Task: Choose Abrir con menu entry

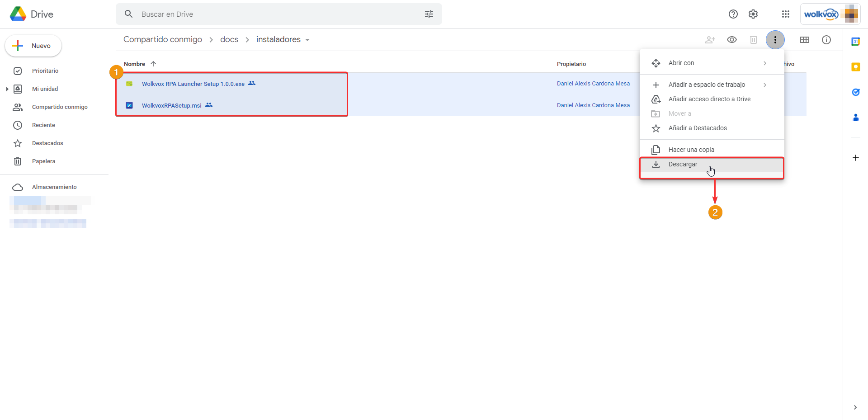Action: coord(712,63)
